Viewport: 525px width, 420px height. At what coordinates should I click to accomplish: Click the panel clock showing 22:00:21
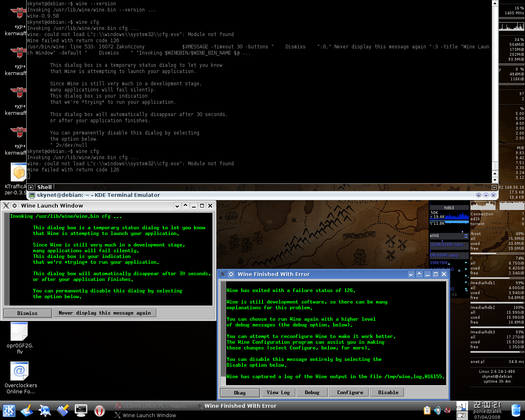pyautogui.click(x=487, y=405)
